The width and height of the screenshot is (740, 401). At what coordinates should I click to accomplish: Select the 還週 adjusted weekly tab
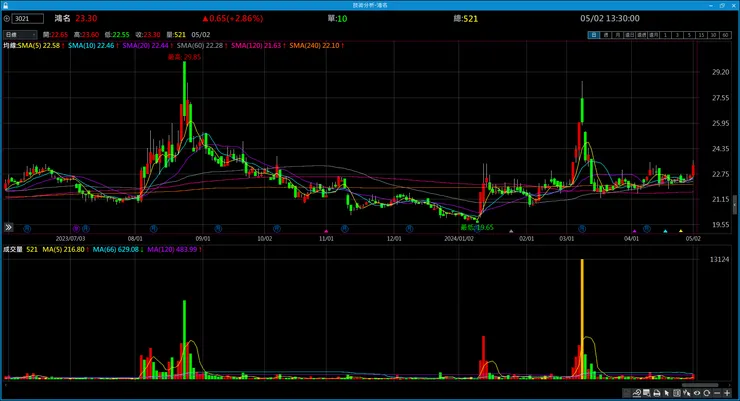click(641, 35)
